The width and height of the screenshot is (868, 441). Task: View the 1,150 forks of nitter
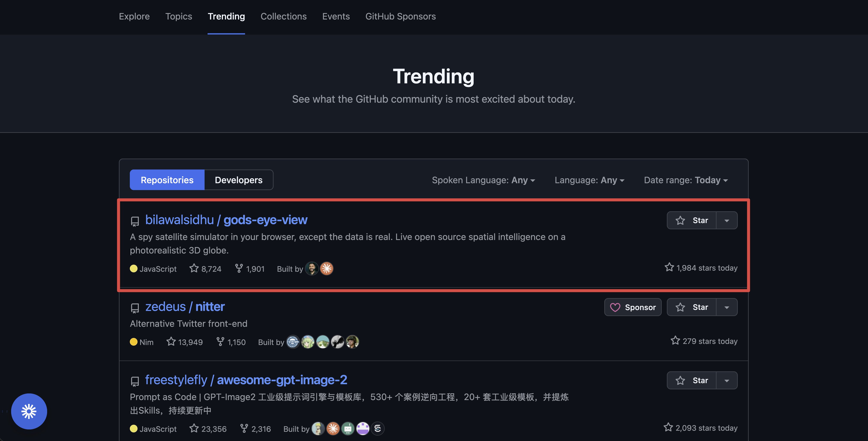[231, 342]
